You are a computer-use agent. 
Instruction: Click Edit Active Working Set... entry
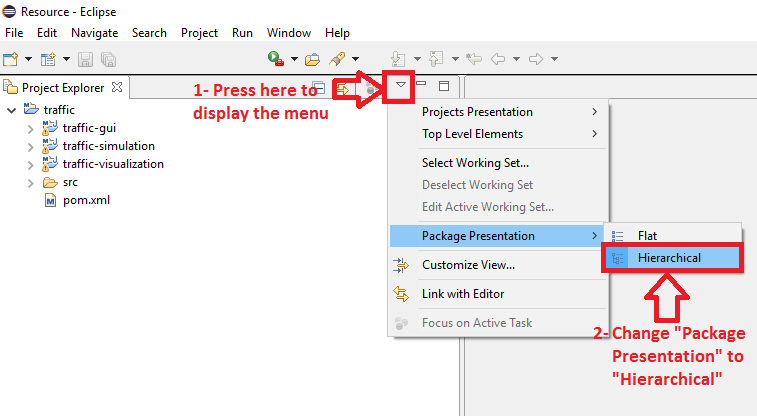(498, 207)
